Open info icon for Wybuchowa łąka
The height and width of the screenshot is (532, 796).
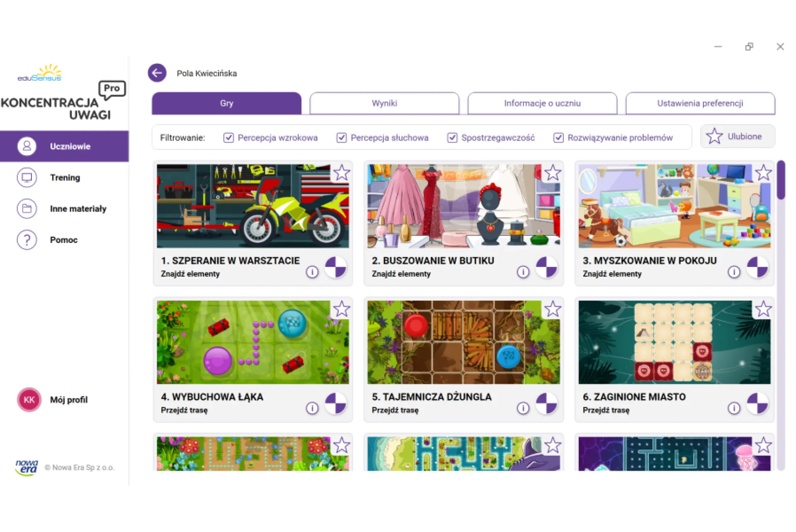pyautogui.click(x=312, y=408)
